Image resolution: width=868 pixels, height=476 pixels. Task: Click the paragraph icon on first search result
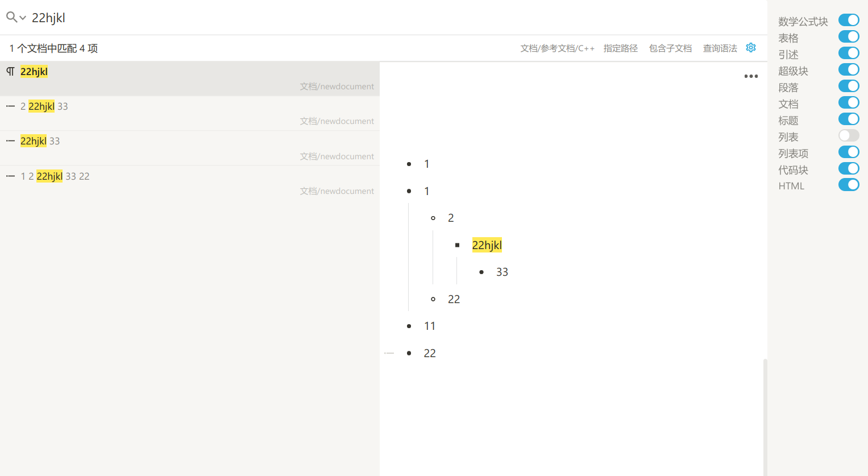click(9, 72)
